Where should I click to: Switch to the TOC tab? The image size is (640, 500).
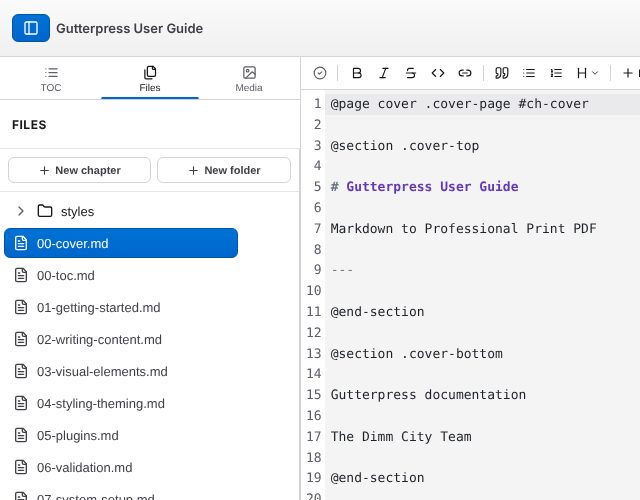click(x=51, y=79)
